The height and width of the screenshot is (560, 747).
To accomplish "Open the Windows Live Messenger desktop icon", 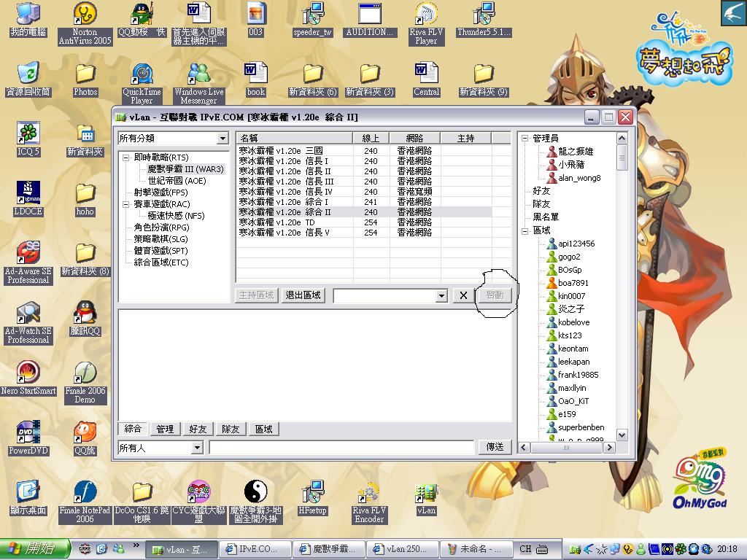I will (198, 74).
